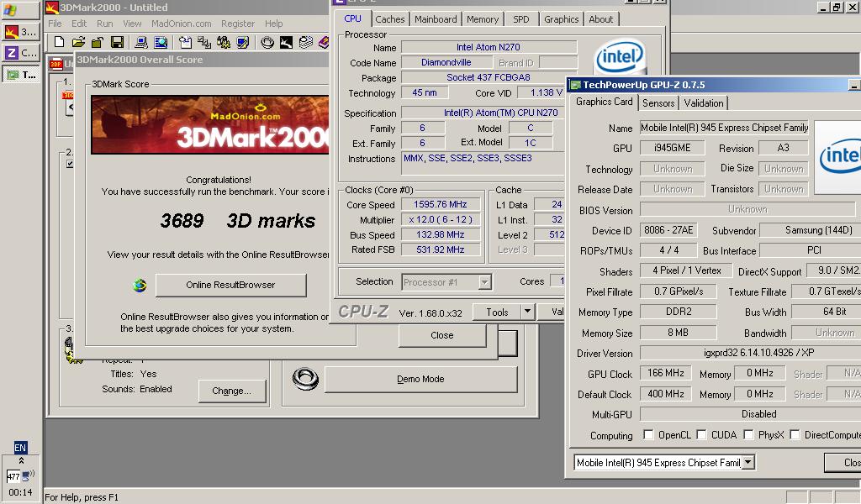The width and height of the screenshot is (861, 504).
Task: Create a new 3DMark project with the blank page icon
Action: click(60, 42)
